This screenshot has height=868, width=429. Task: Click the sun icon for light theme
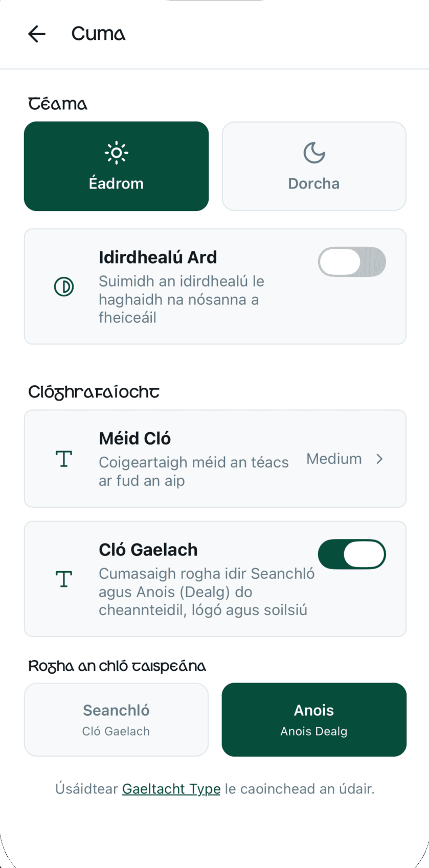point(117,153)
